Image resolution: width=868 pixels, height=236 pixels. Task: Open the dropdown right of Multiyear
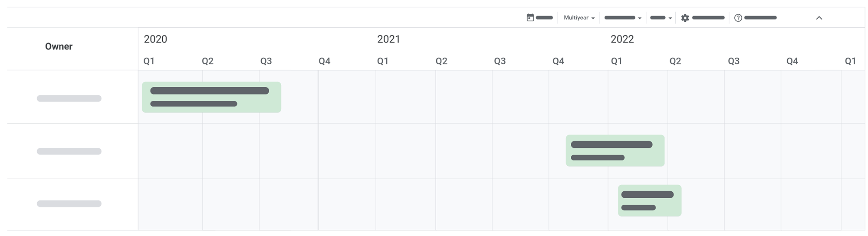(623, 18)
